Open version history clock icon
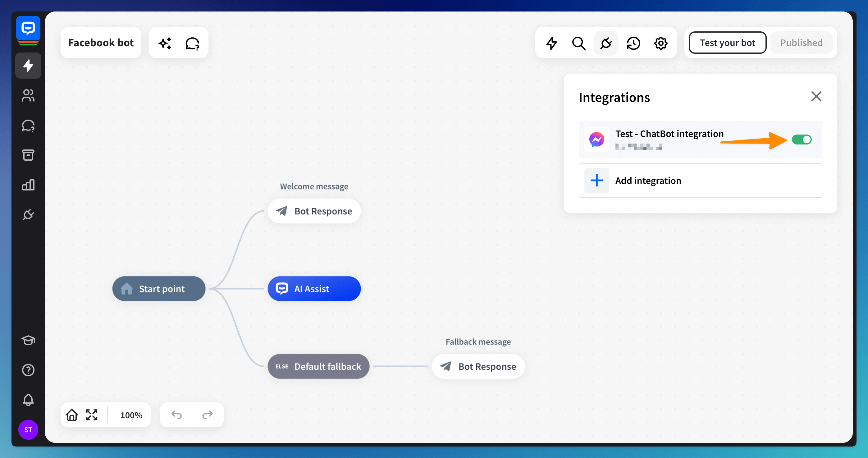Image resolution: width=868 pixels, height=458 pixels. [633, 43]
